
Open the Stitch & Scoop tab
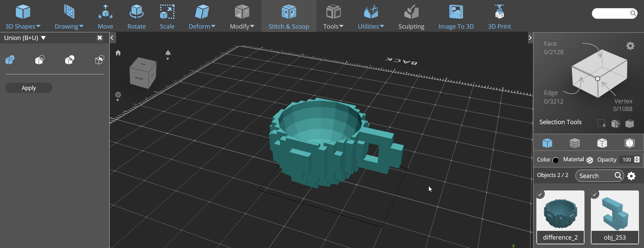(x=289, y=16)
